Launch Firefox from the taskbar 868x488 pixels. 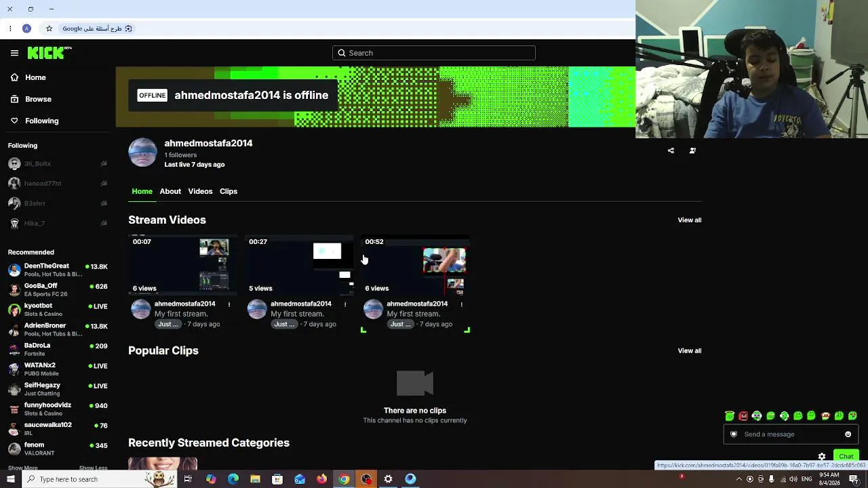click(321, 479)
